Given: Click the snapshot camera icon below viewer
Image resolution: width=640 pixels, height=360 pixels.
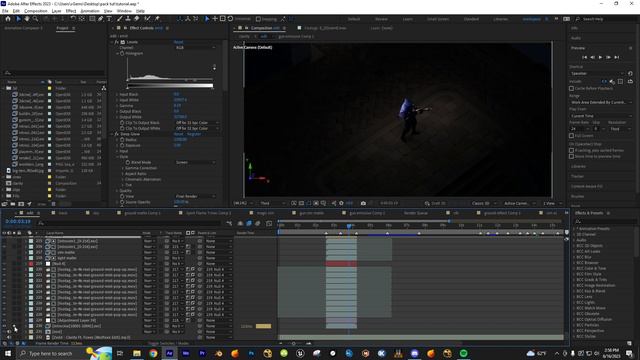Looking at the screenshot, I should [363, 203].
